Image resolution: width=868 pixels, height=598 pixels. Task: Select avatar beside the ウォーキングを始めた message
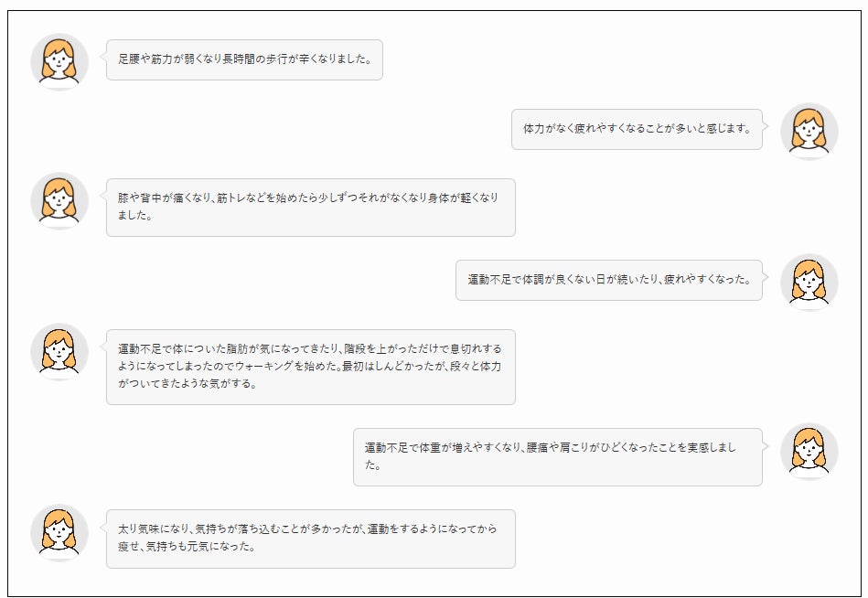pyautogui.click(x=59, y=352)
